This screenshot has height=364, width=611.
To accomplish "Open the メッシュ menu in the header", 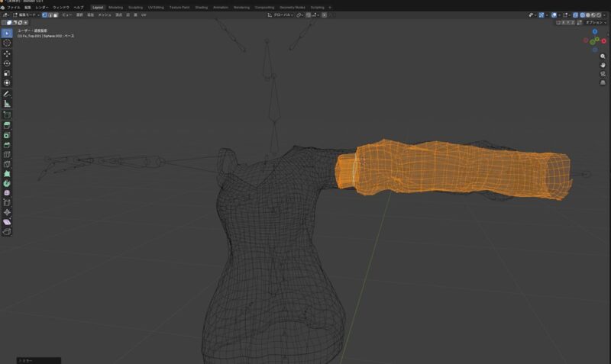I will click(x=105, y=14).
